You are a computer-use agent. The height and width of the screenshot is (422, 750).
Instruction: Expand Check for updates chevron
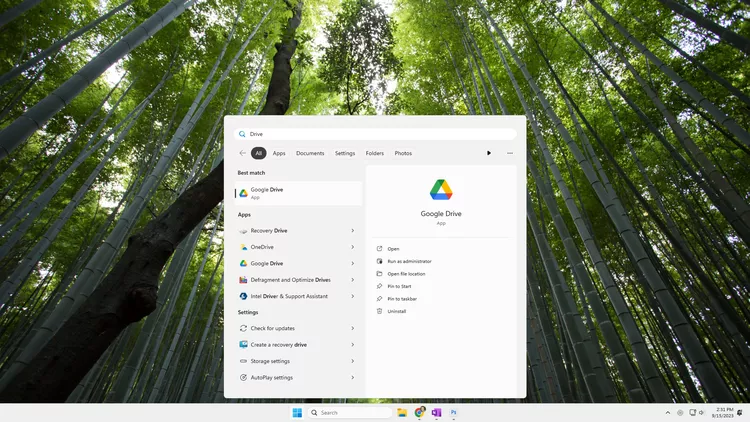353,328
